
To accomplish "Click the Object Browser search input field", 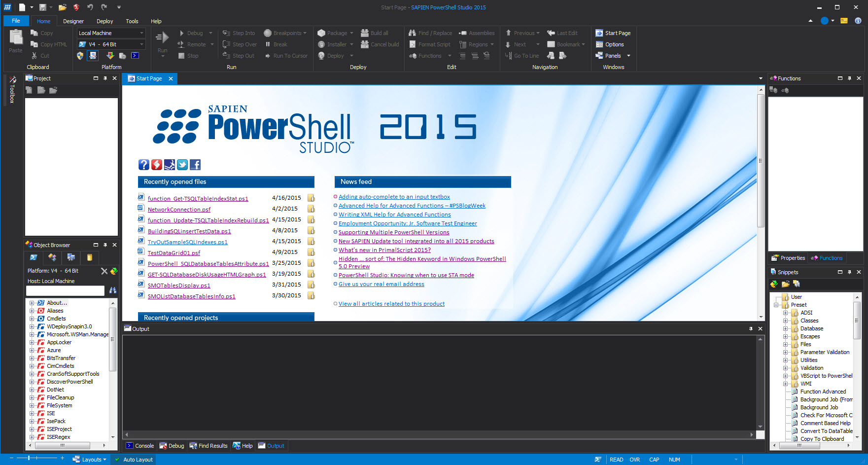I will tap(65, 290).
